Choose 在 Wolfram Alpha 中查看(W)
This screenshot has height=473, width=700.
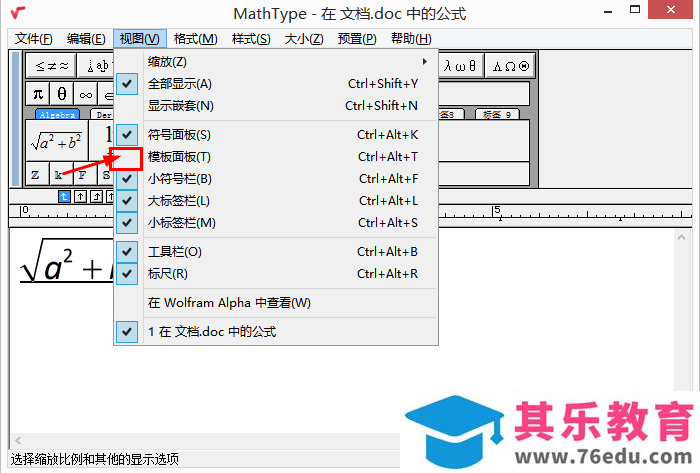point(276,303)
